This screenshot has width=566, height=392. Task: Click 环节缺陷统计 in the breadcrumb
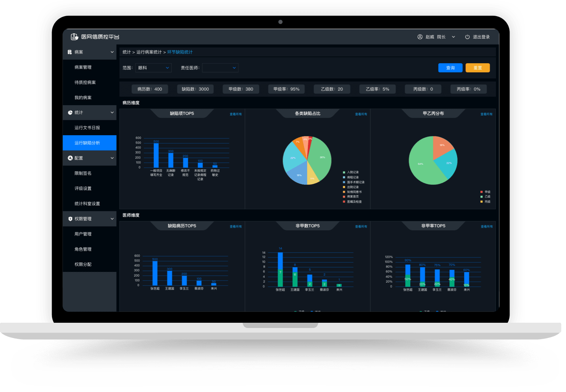pos(180,52)
